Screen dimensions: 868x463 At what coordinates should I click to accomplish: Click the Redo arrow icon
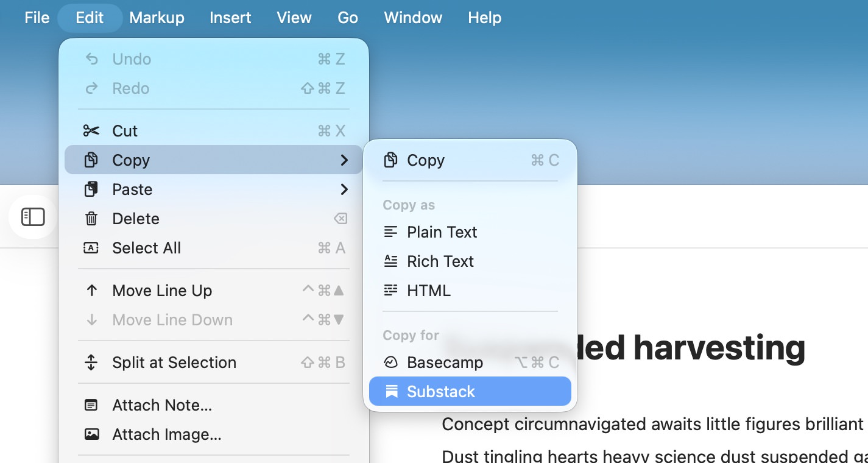coord(91,88)
